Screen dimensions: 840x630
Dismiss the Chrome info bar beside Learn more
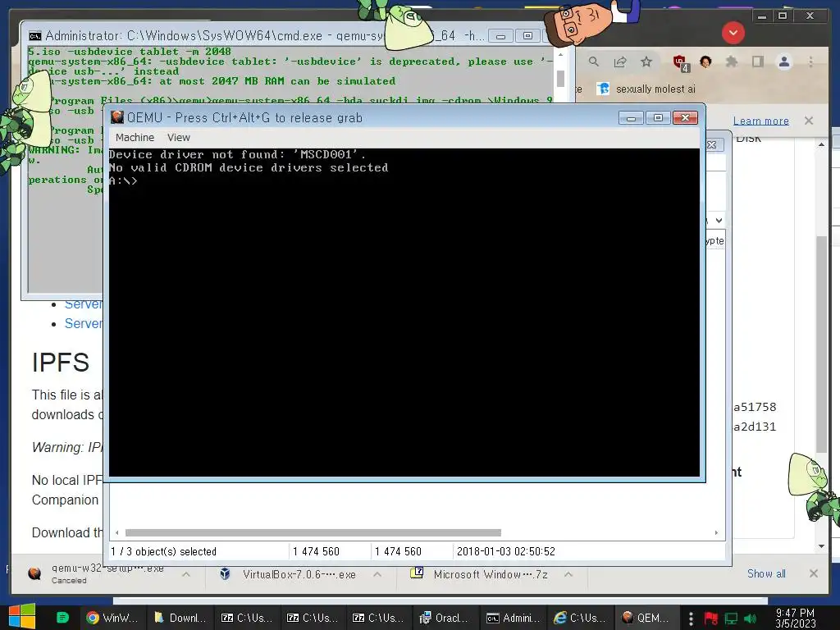click(808, 121)
